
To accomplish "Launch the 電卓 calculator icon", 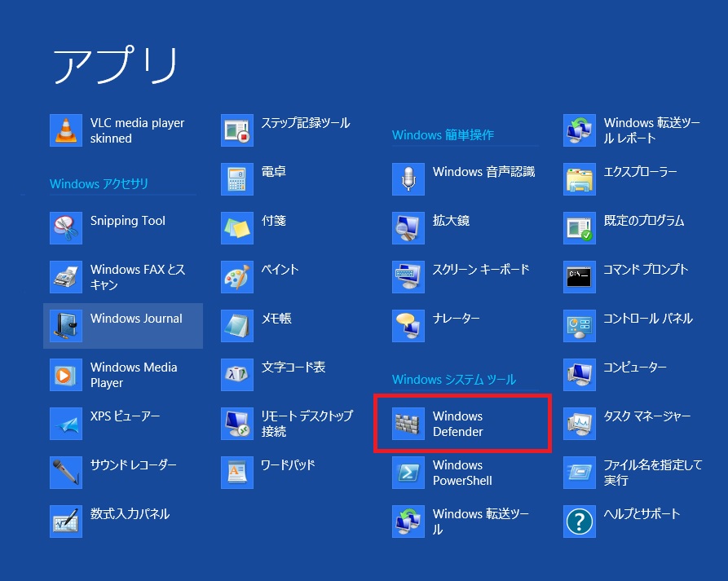I will pos(237,179).
